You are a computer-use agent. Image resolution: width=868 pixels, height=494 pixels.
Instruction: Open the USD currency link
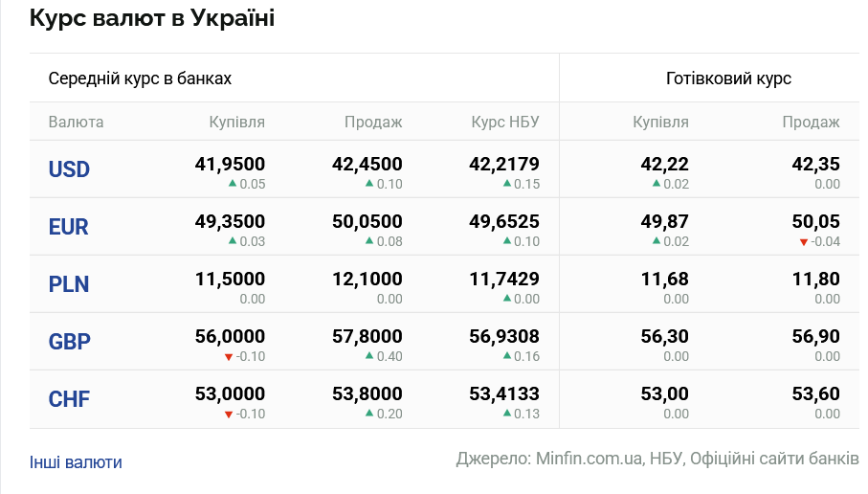coord(69,169)
